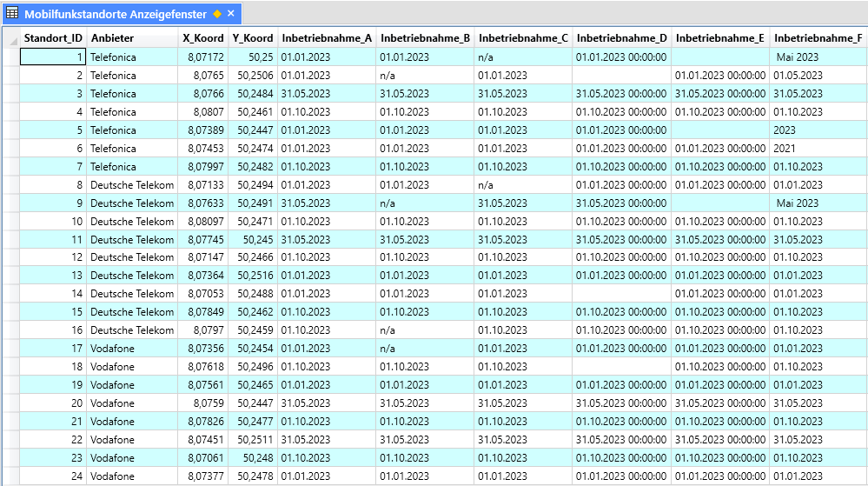868x486 pixels.
Task: Select the Mobilfunkstandorte Anzeigefenster tab
Action: click(x=122, y=14)
